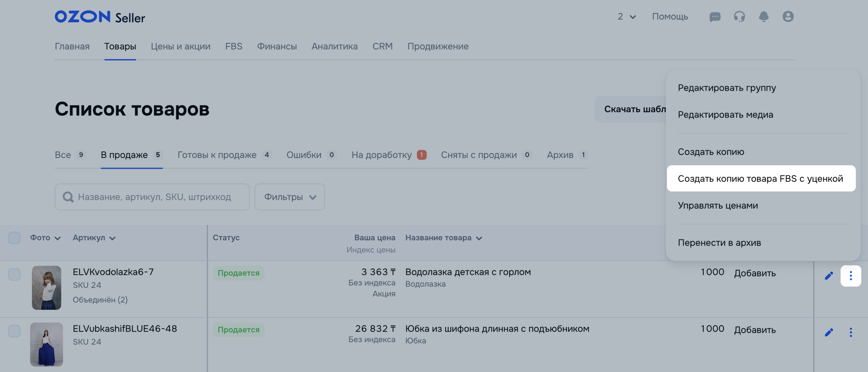This screenshot has width=868, height=372.
Task: Expand the account selector labeled 2
Action: (627, 16)
